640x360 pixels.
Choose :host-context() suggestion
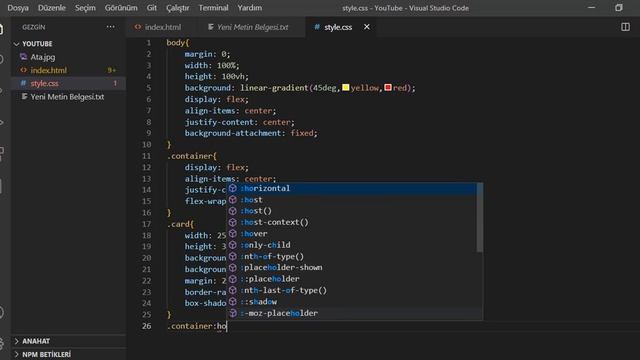[352, 222]
